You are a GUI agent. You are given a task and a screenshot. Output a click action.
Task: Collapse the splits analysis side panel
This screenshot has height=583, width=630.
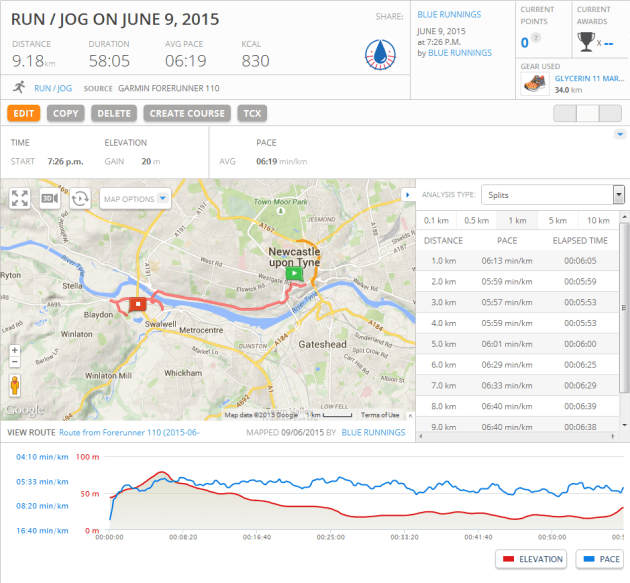tap(407, 194)
